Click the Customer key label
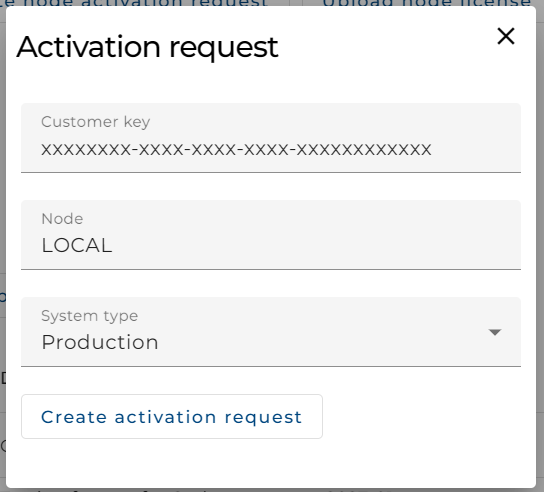544x492 pixels. pyautogui.click(x=96, y=122)
